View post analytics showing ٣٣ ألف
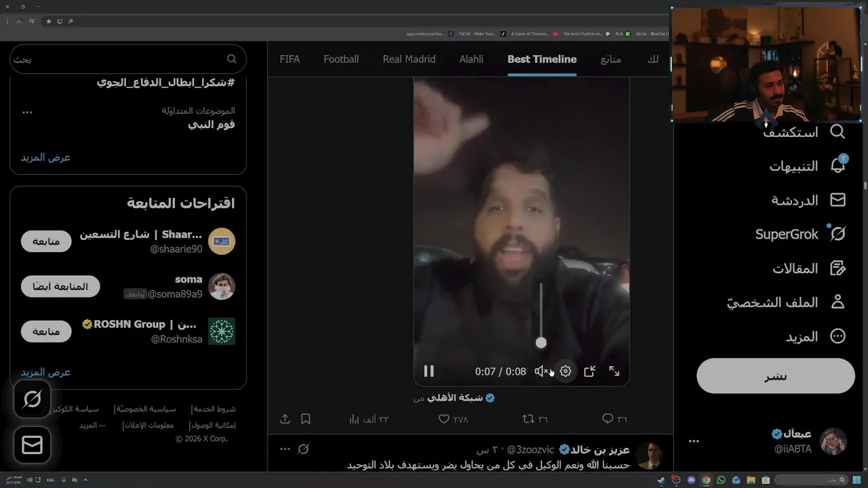The image size is (868, 488). (x=368, y=419)
